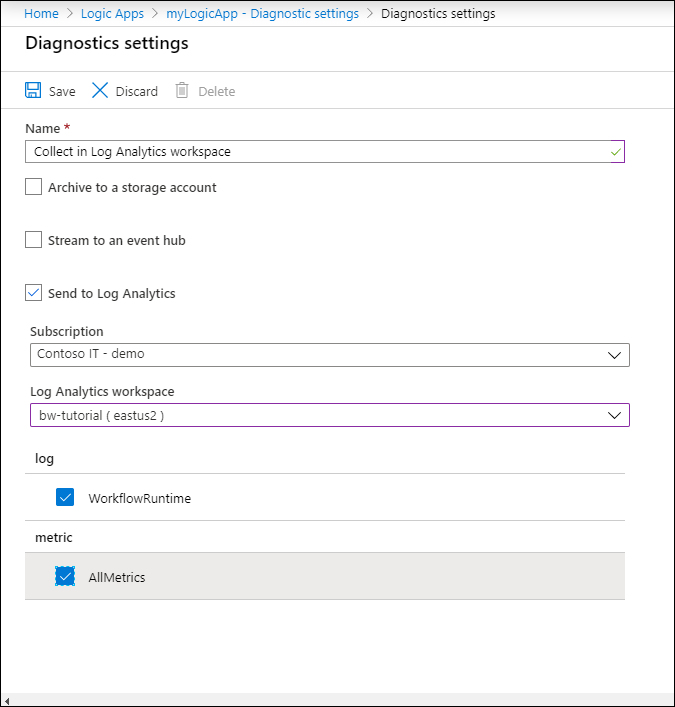This screenshot has width=675, height=707.
Task: Click the green validation checkmark in Name field
Action: [x=616, y=152]
